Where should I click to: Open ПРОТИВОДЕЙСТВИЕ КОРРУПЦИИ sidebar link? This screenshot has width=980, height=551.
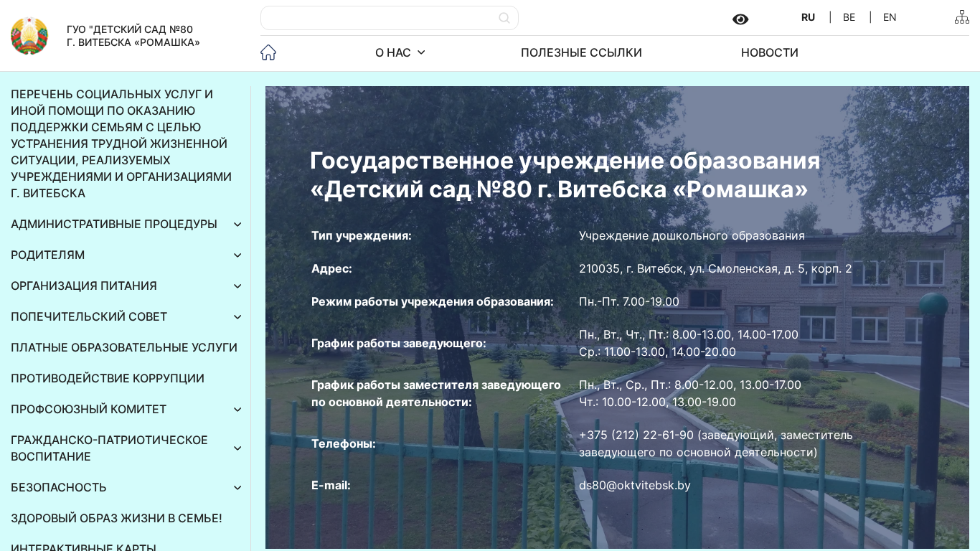pyautogui.click(x=108, y=378)
